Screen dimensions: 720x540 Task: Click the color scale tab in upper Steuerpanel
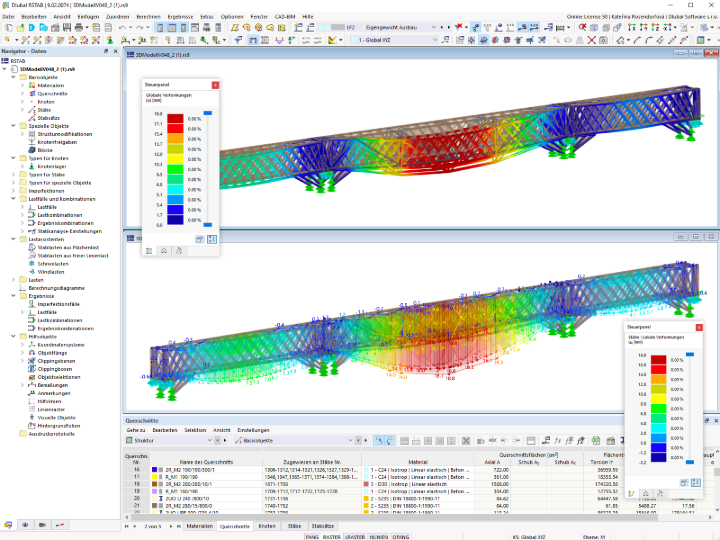(x=149, y=251)
